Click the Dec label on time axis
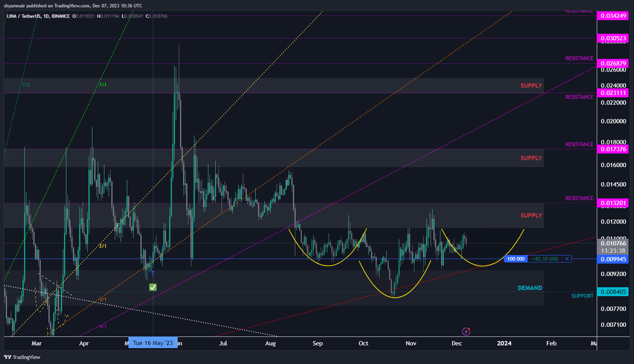The width and height of the screenshot is (634, 364). click(x=457, y=343)
